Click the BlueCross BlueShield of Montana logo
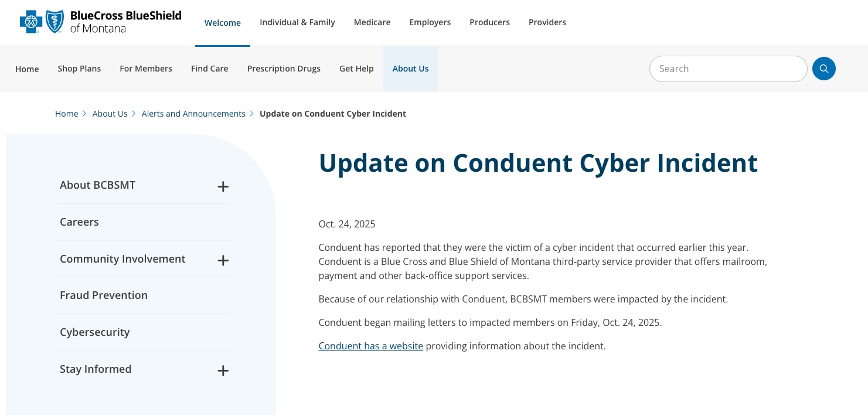 [x=101, y=22]
